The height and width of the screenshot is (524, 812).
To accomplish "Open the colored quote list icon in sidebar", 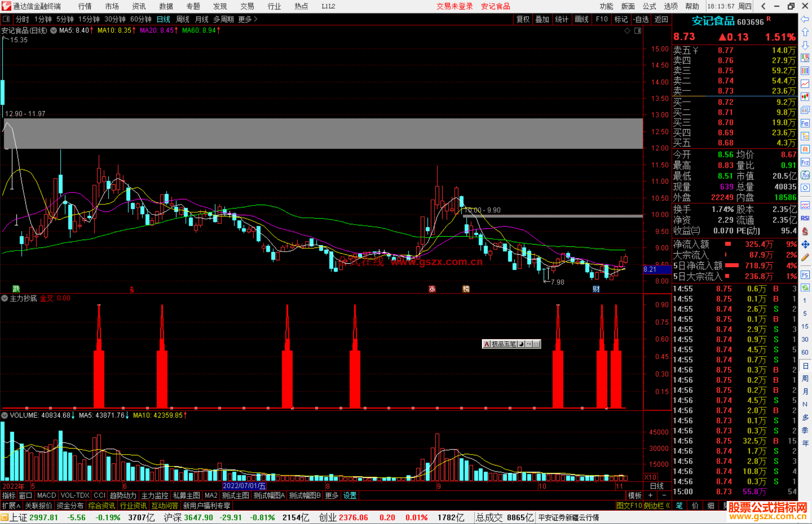I will click(x=804, y=58).
